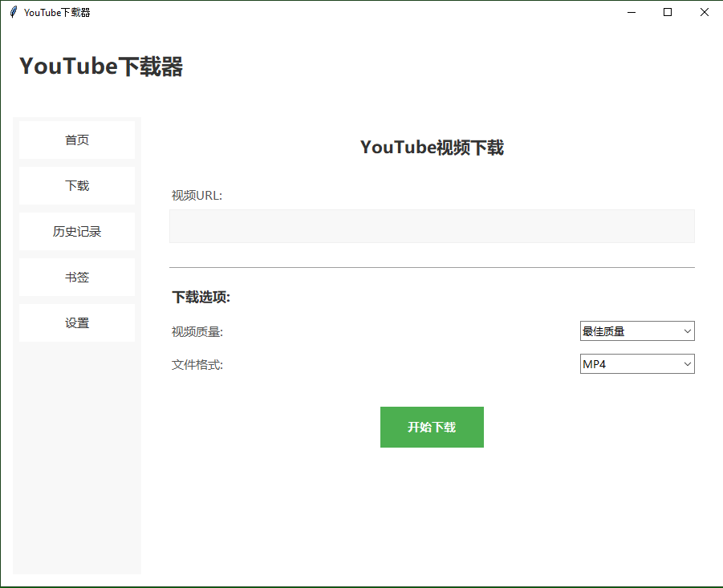This screenshot has width=723, height=588.
Task: Click the YouTube视频下载 heading text
Action: point(432,148)
